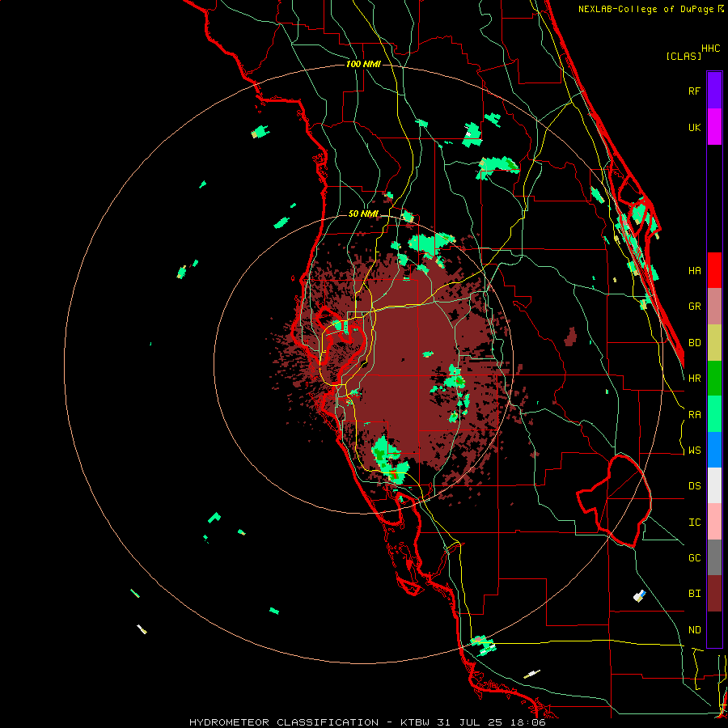Click the WS blue legend swatch
Screen dimensions: 728x728
[x=714, y=450]
